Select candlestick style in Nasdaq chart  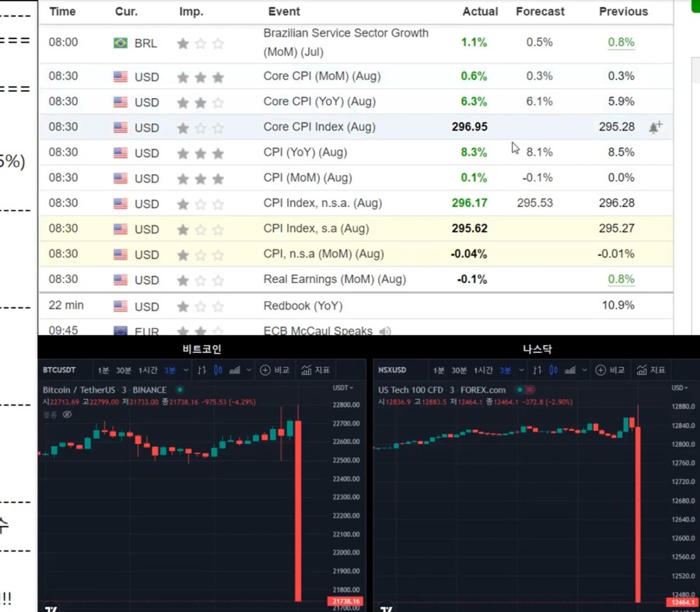pyautogui.click(x=553, y=370)
